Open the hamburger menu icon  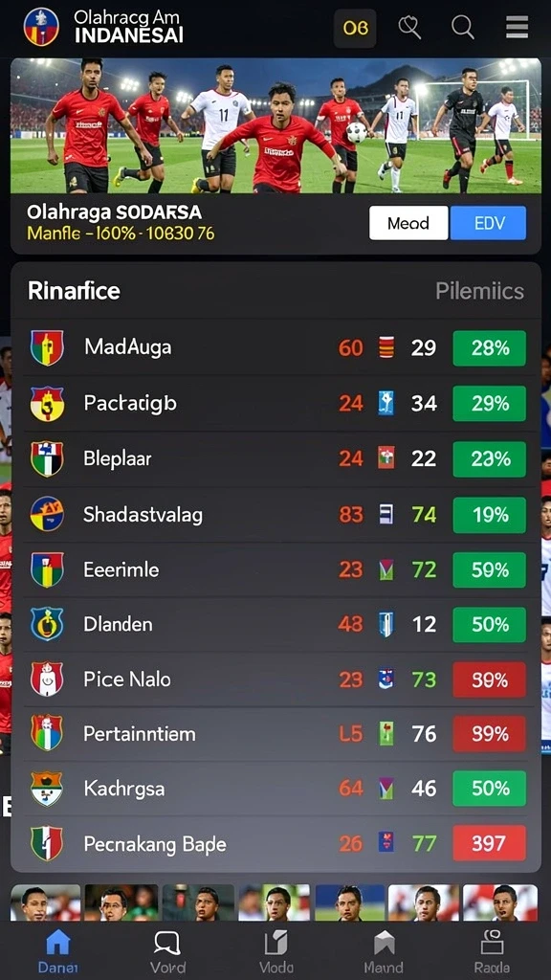point(517,28)
